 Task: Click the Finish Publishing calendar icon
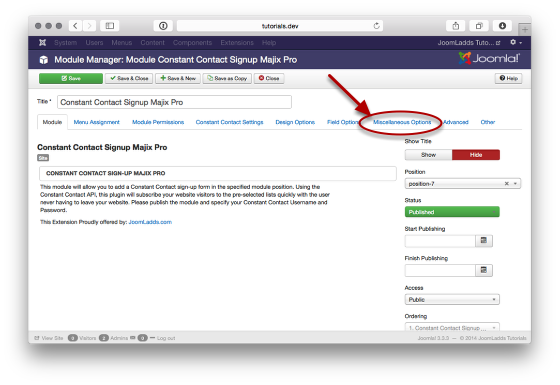coord(484,270)
